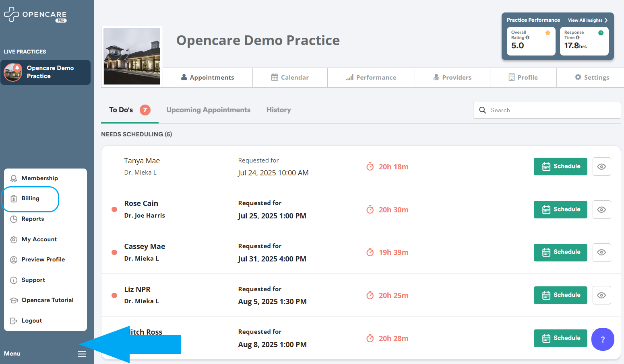Click the 20h 28m countdown text

tap(394, 339)
